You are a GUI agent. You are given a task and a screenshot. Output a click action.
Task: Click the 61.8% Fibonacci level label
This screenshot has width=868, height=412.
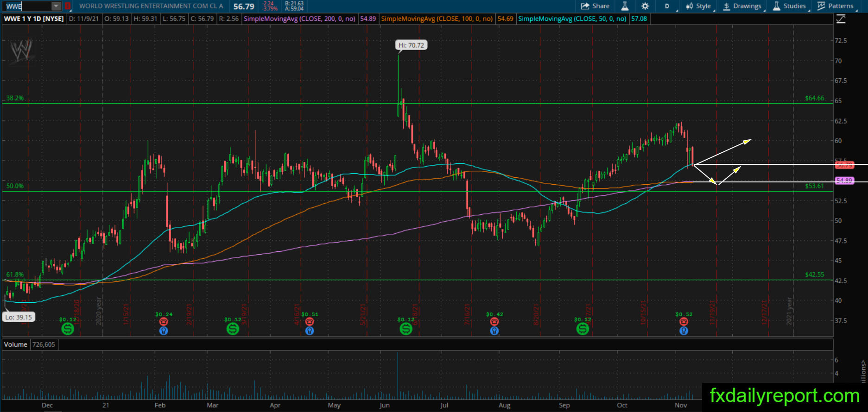pyautogui.click(x=15, y=275)
